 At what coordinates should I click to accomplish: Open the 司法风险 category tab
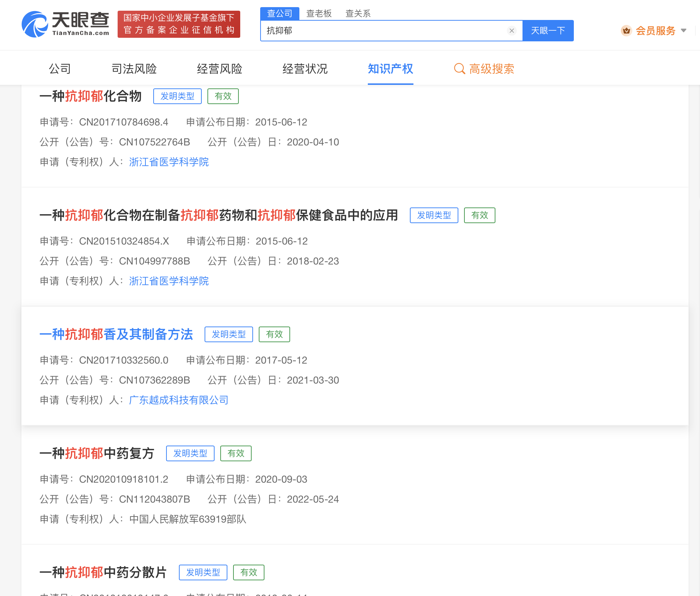(134, 69)
